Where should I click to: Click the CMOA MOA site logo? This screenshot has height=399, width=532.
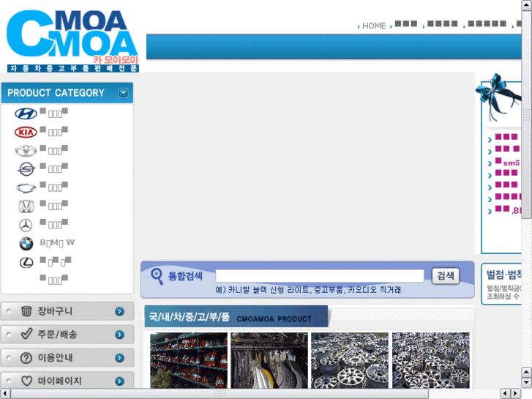(x=72, y=41)
